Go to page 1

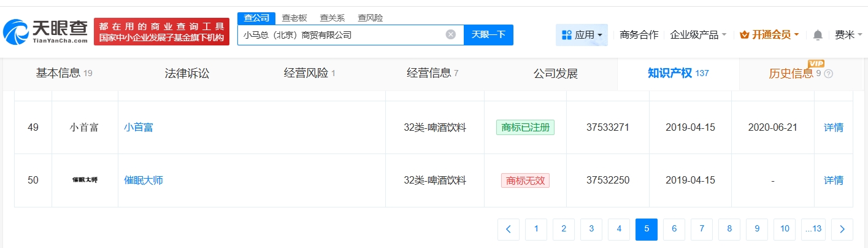(x=536, y=229)
